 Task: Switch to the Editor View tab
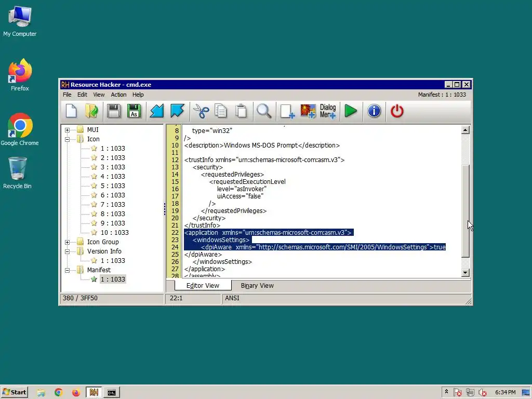click(x=203, y=286)
